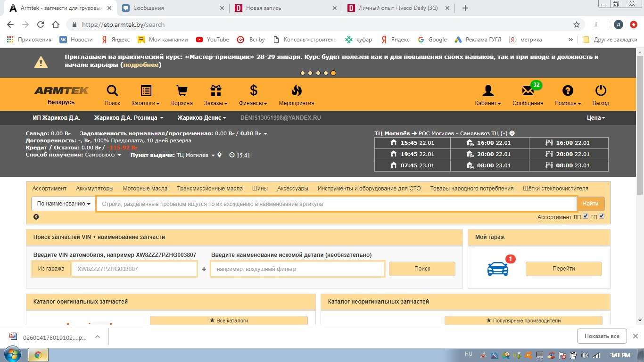The height and width of the screenshot is (362, 644).
Task: Click the RU language indicator in tray
Action: [x=469, y=354]
